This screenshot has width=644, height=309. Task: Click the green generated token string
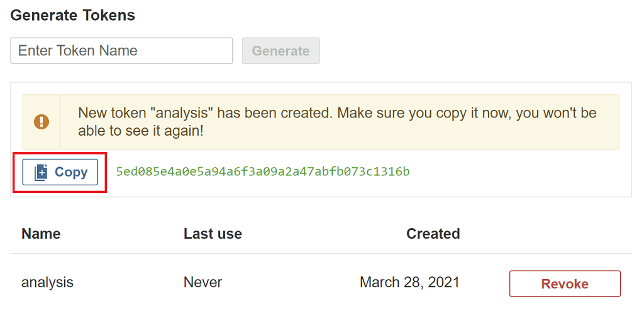pyautogui.click(x=262, y=171)
